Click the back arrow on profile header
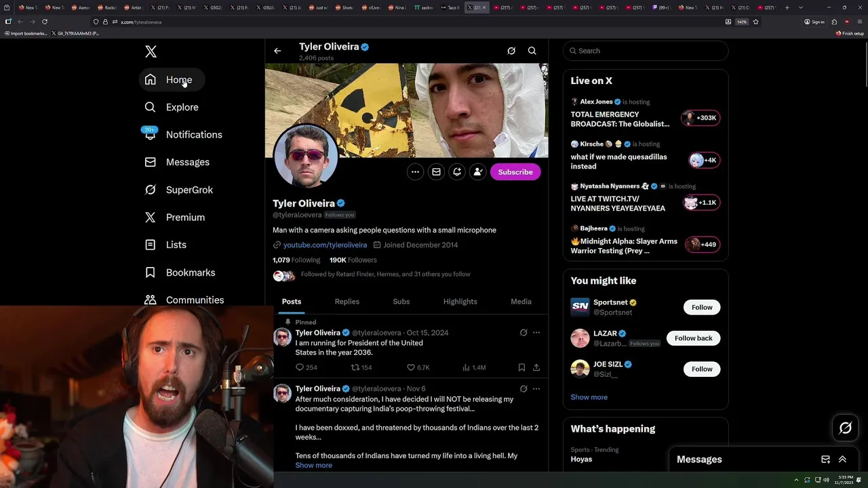 [277, 51]
